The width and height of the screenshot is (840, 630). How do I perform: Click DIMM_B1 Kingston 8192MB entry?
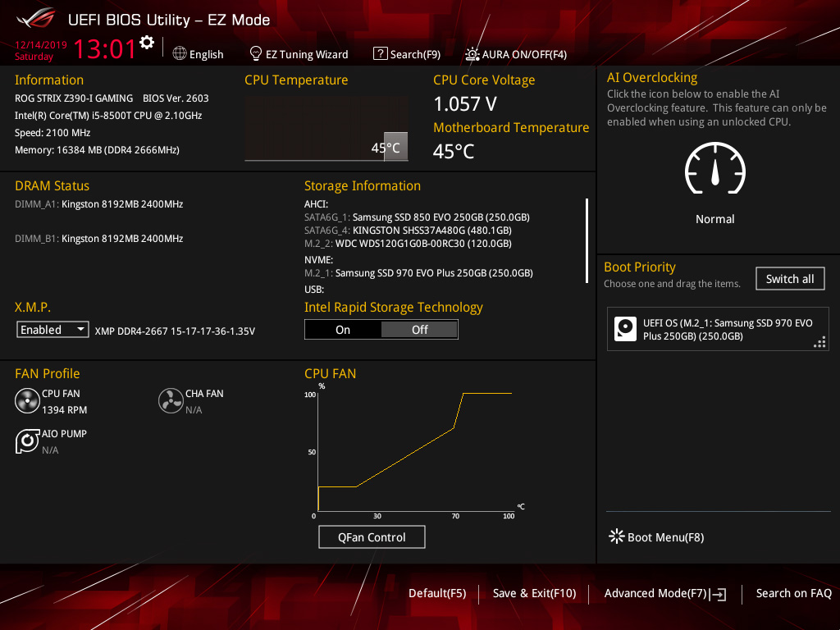pyautogui.click(x=99, y=239)
